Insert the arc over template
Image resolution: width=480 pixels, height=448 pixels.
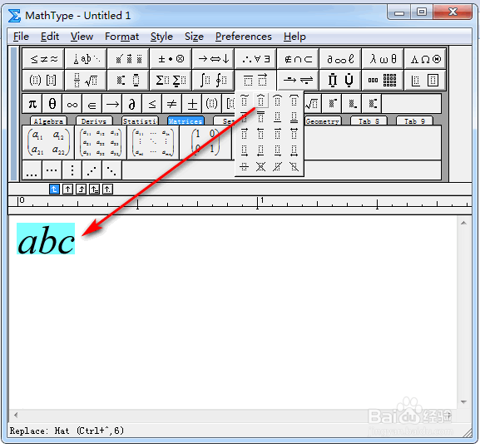277,101
